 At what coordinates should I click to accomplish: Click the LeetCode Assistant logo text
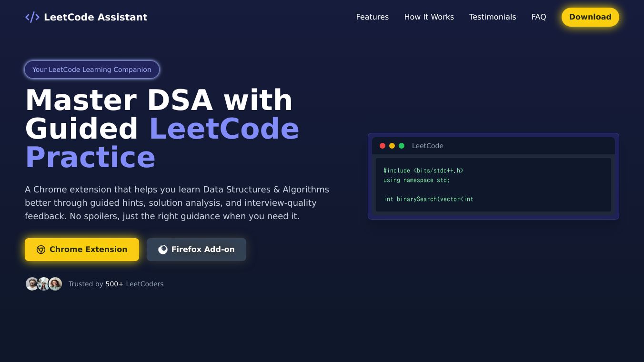point(96,17)
